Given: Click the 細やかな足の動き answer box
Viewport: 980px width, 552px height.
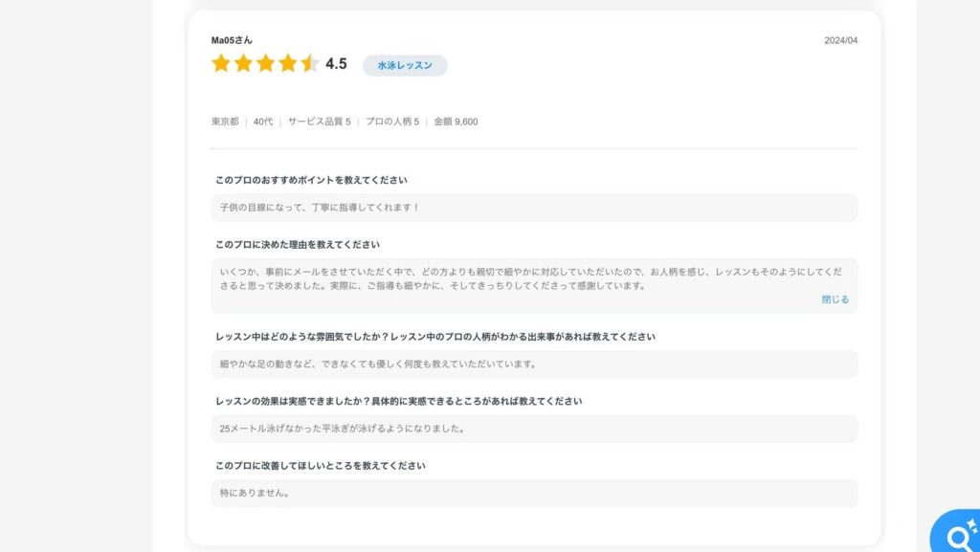Looking at the screenshot, I should click(x=534, y=364).
